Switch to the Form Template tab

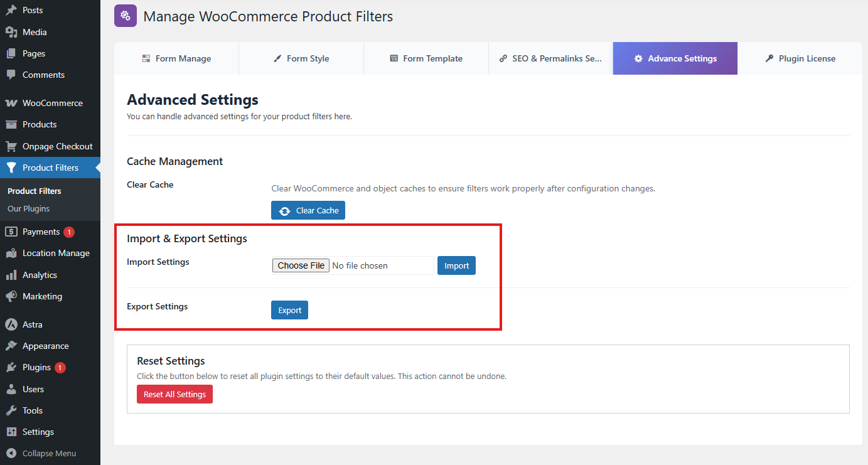click(x=426, y=58)
